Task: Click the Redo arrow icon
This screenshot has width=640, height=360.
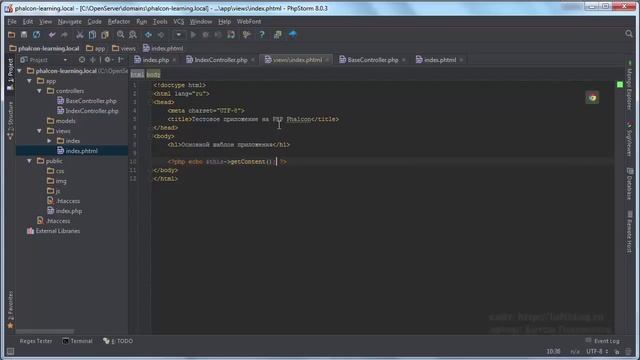Action: click(x=64, y=35)
